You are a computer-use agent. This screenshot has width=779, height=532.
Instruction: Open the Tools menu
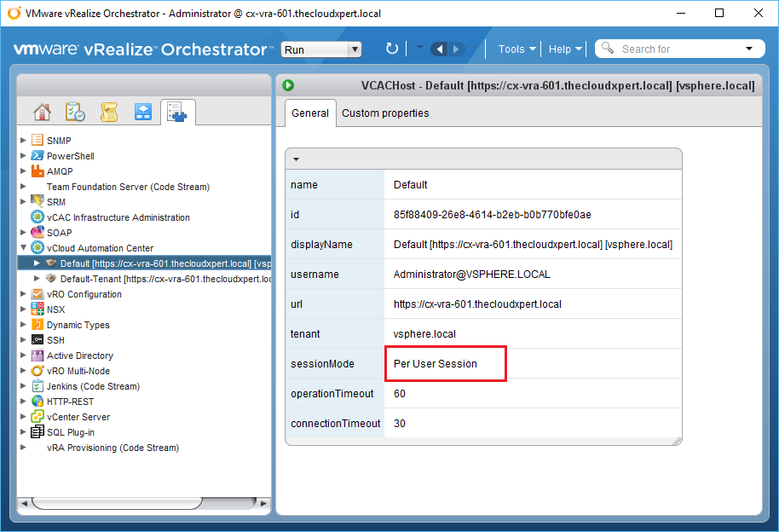click(516, 49)
